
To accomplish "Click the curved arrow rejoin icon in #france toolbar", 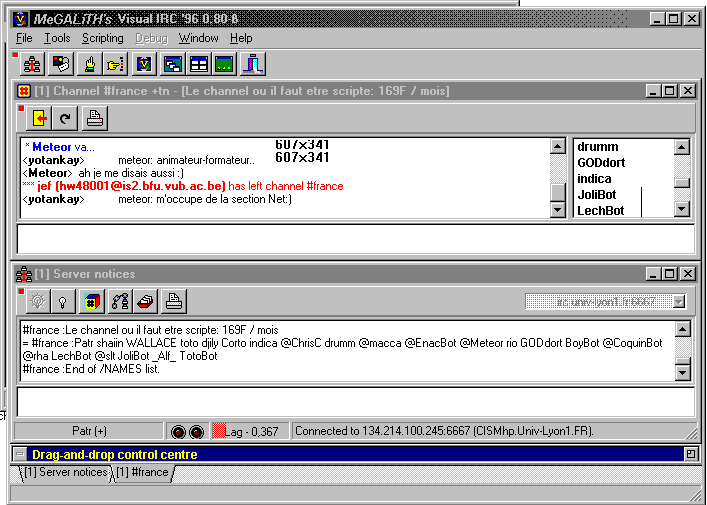I will click(65, 118).
